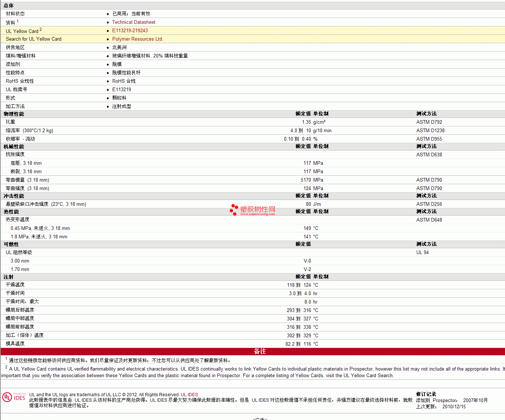Click the 比重 row label
505x420 pixels.
pos(11,122)
